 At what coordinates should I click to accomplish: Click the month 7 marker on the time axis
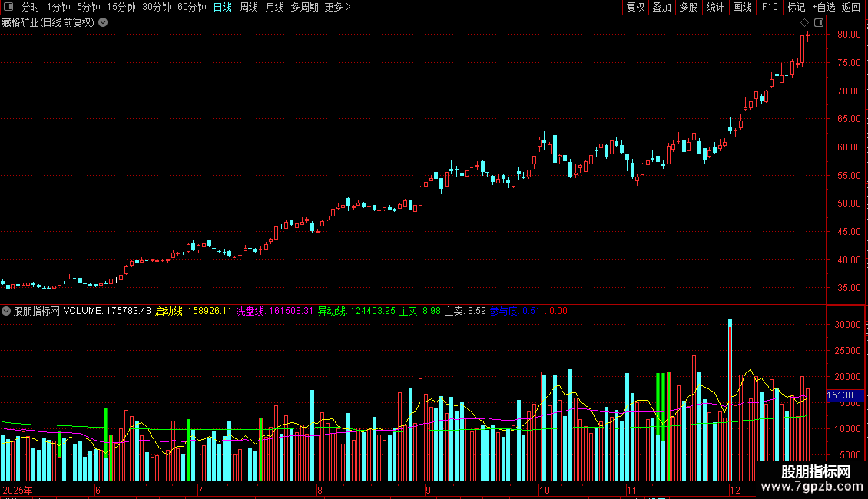click(200, 490)
